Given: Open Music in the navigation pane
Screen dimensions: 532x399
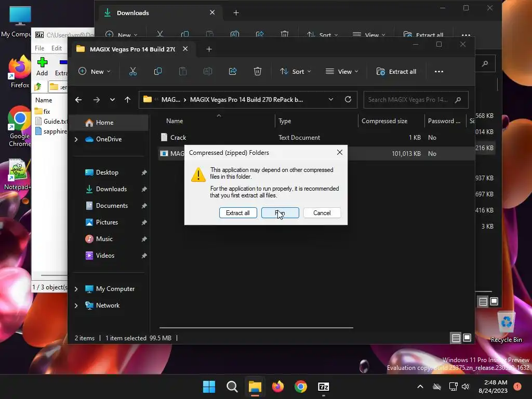Looking at the screenshot, I should (104, 239).
